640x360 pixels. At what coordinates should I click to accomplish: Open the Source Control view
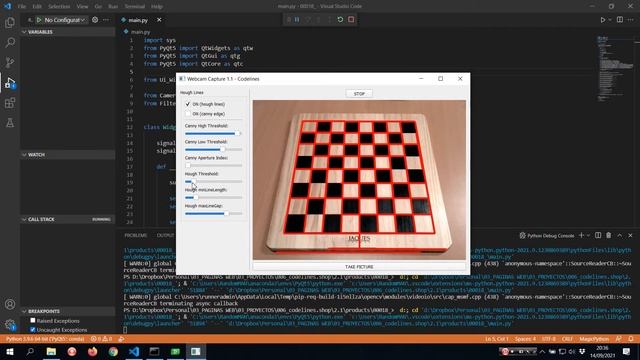pyautogui.click(x=10, y=62)
